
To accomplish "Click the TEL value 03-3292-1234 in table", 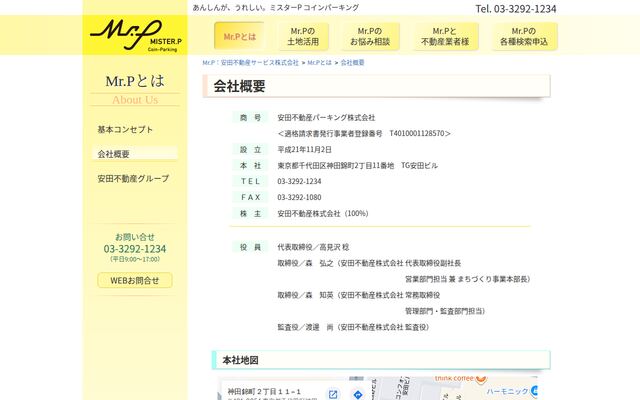I will [299, 181].
